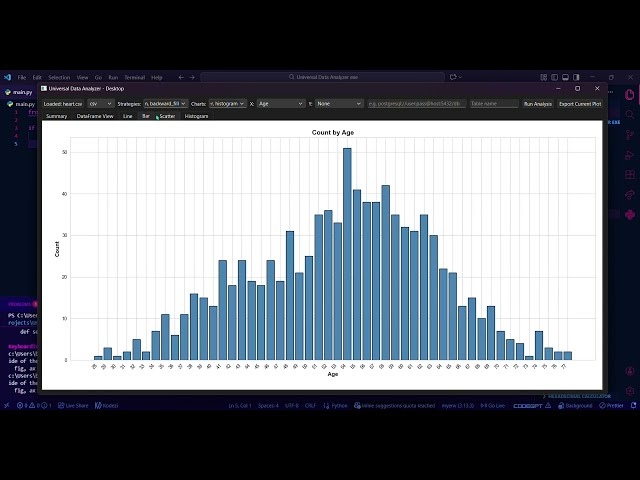Open the Run and Debug activity icon
Image resolution: width=640 pixels, height=480 pixels.
(630, 155)
